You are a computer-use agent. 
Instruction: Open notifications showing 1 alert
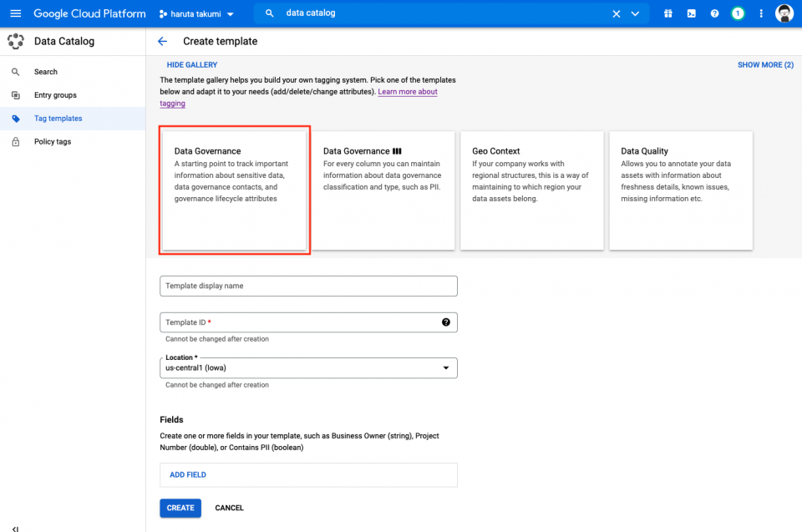[736, 13]
